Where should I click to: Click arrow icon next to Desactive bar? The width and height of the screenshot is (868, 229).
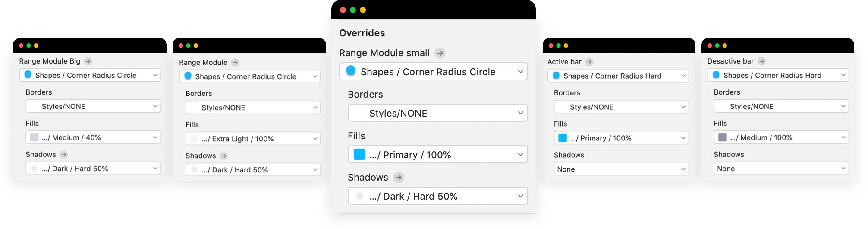(x=762, y=61)
